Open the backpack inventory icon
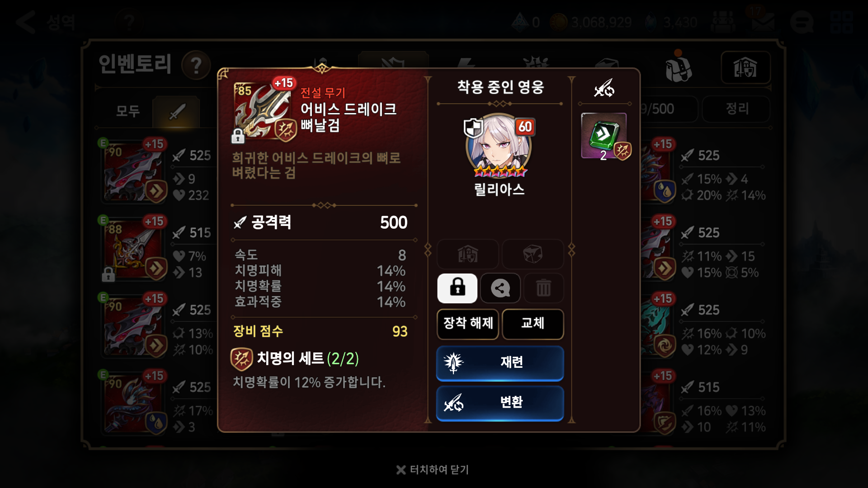This screenshot has width=868, height=488. [x=678, y=67]
